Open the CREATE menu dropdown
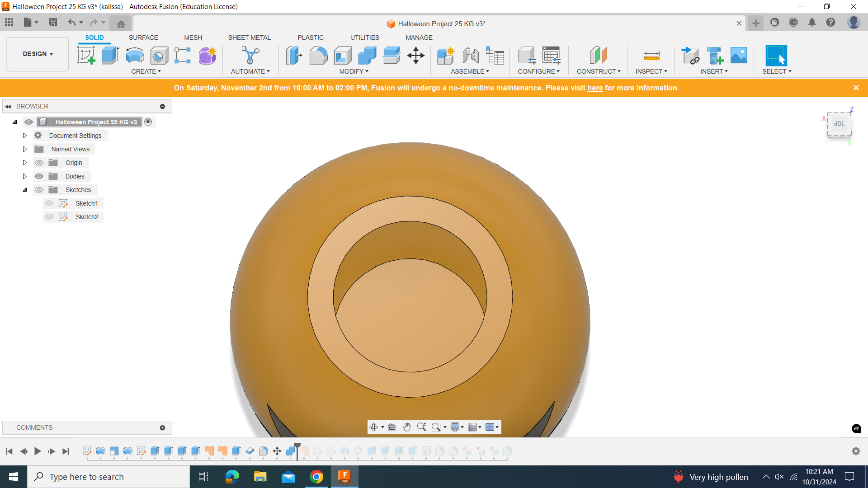The image size is (868, 488). [x=146, y=71]
